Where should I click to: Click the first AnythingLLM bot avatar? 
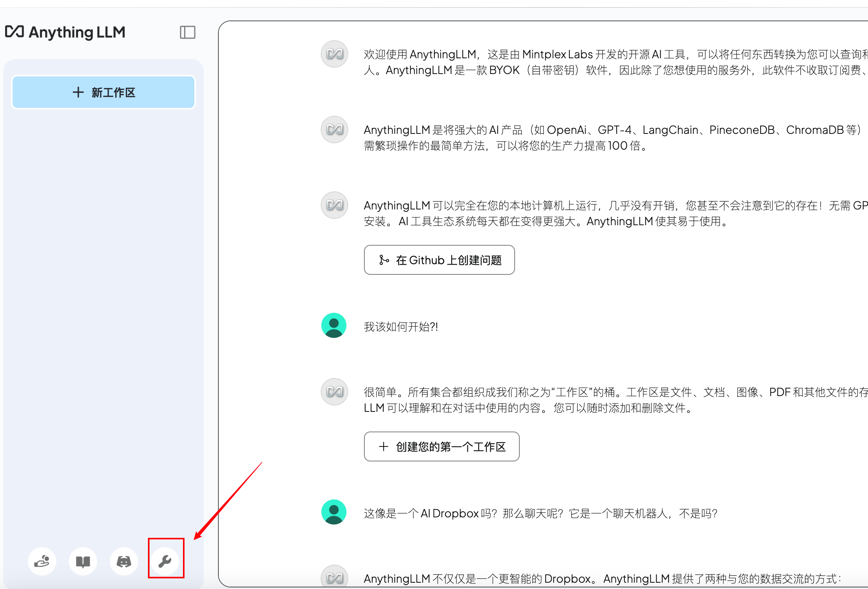334,54
